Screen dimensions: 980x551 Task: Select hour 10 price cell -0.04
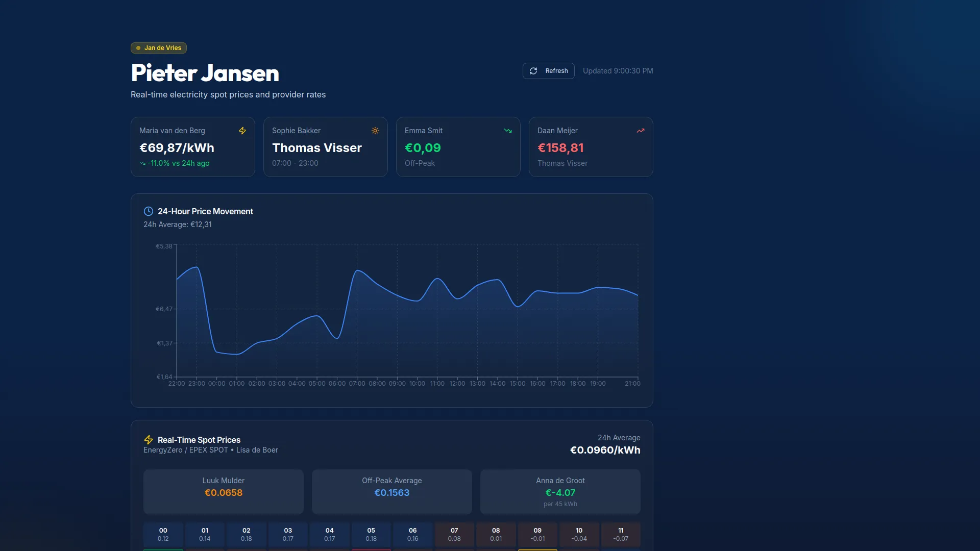click(x=579, y=534)
